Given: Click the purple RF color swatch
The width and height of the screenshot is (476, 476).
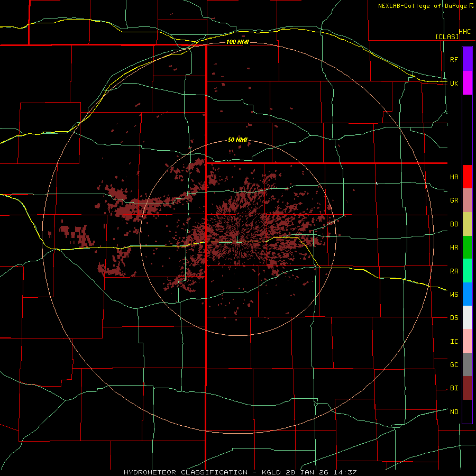Looking at the screenshot, I should pos(467,59).
